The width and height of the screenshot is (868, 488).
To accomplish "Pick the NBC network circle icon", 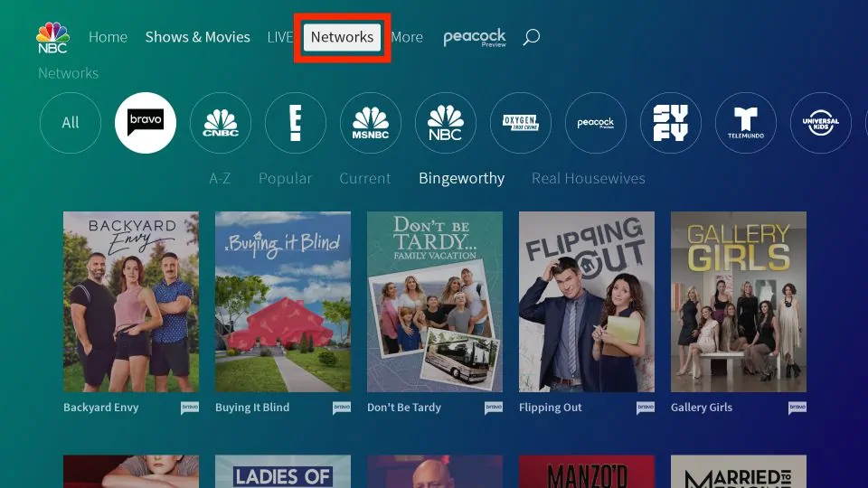I will point(446,122).
